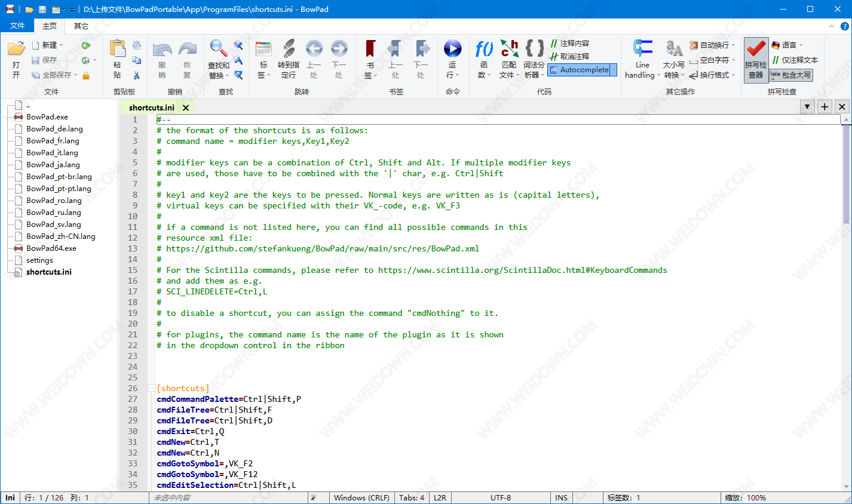Collapse the [shortcuts] section fold marker
Image resolution: width=852 pixels, height=504 pixels.
(x=152, y=388)
